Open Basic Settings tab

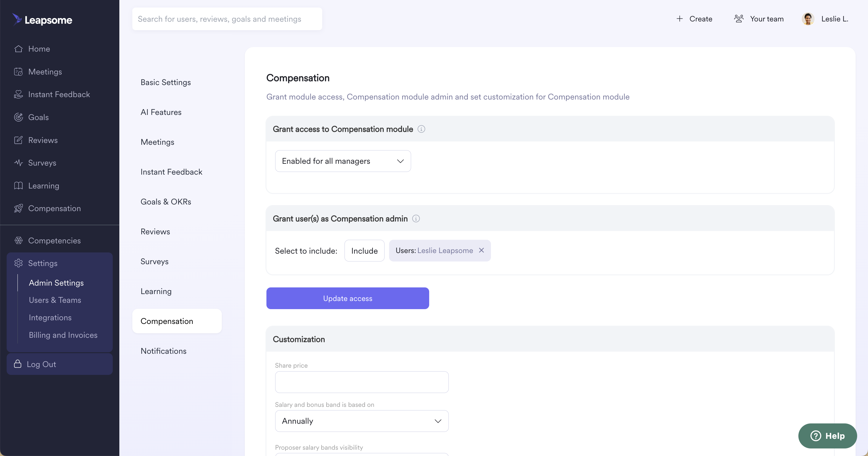[x=165, y=82]
